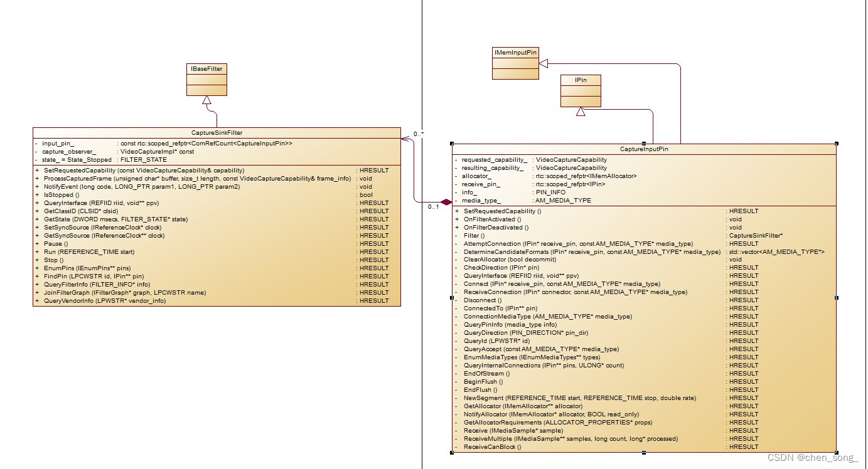The image size is (868, 469).
Task: Select the FindPin method row
Action: pos(217,277)
